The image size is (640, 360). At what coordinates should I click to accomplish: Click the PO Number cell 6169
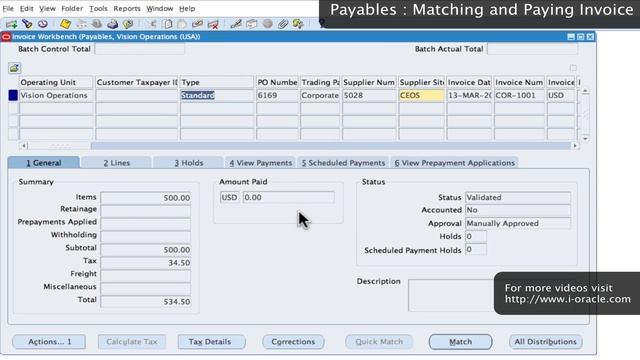tap(277, 95)
